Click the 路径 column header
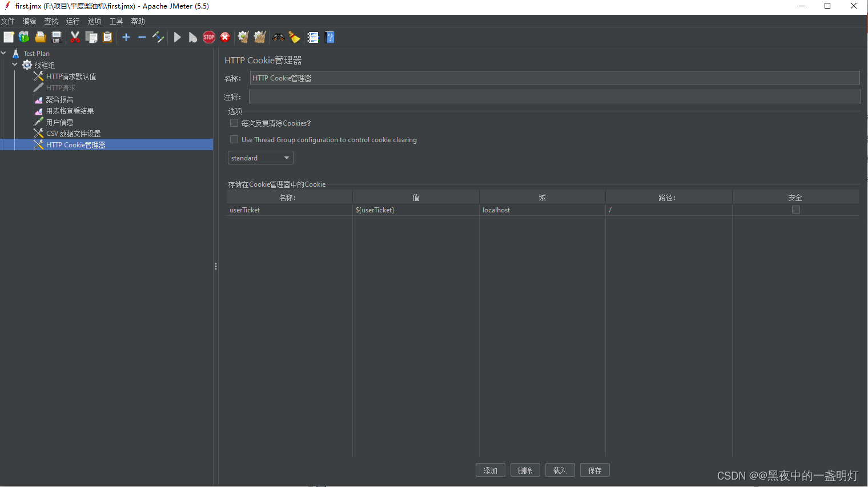This screenshot has width=868, height=487. tap(669, 198)
